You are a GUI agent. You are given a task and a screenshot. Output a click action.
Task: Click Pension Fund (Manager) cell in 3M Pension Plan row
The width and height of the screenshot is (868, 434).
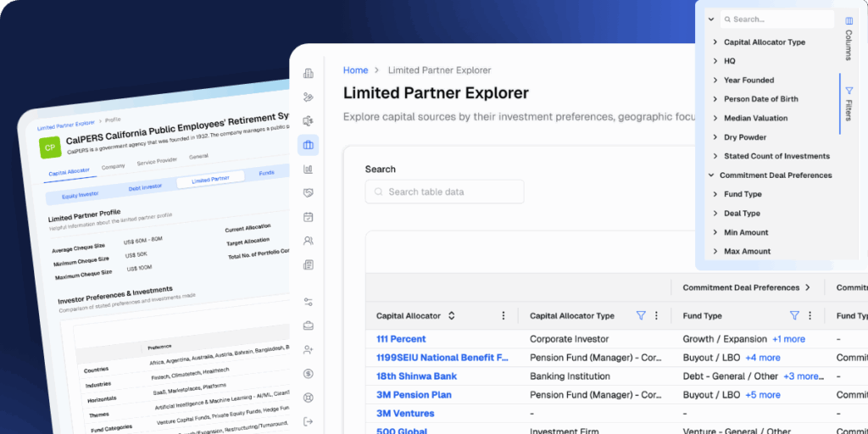point(596,395)
